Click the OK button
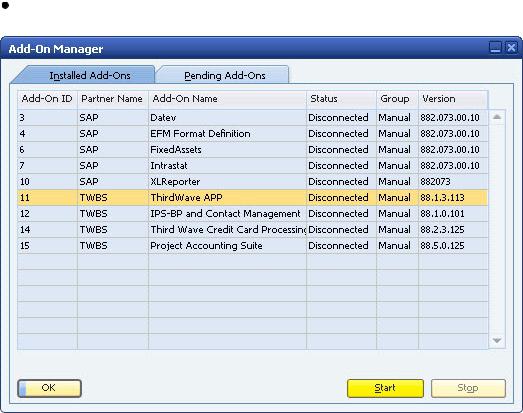 [49, 388]
